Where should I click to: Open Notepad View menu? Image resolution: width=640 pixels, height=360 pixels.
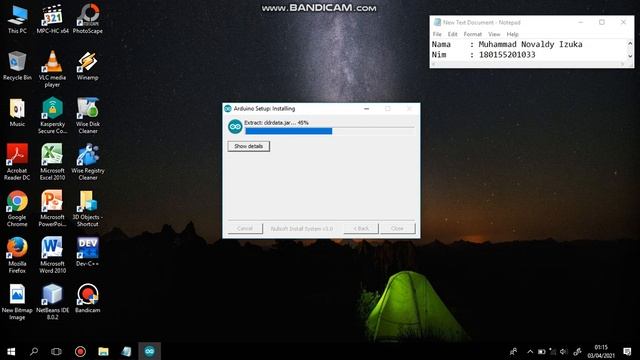tap(494, 34)
